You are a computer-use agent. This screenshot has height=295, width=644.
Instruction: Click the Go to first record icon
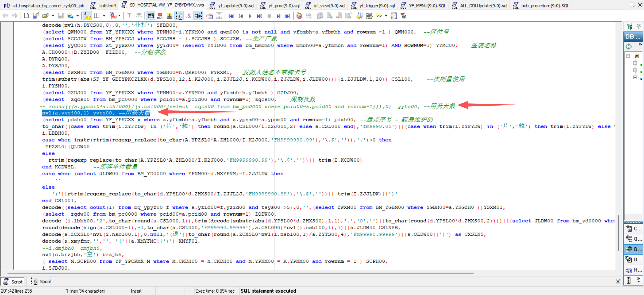[x=231, y=16]
